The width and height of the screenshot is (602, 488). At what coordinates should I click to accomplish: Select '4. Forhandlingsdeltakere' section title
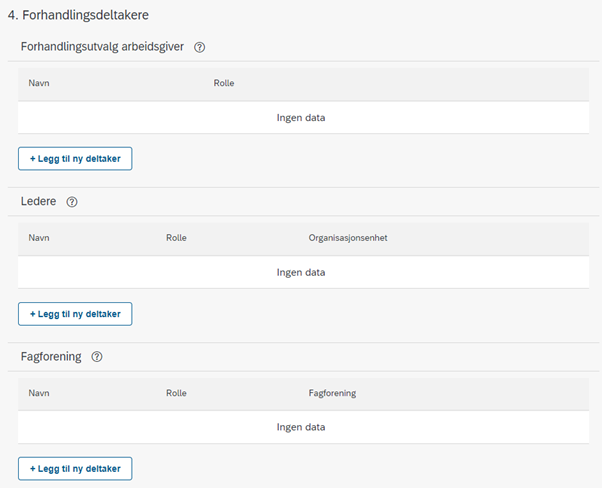(78, 15)
